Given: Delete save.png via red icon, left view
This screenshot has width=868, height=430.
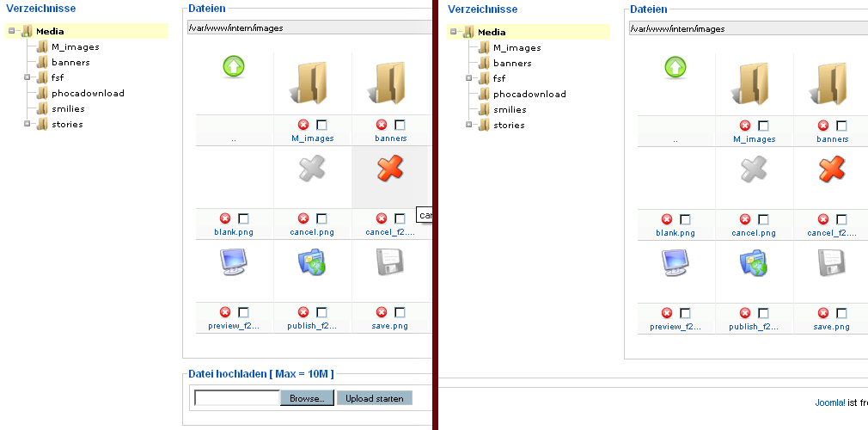Looking at the screenshot, I should pos(382,312).
